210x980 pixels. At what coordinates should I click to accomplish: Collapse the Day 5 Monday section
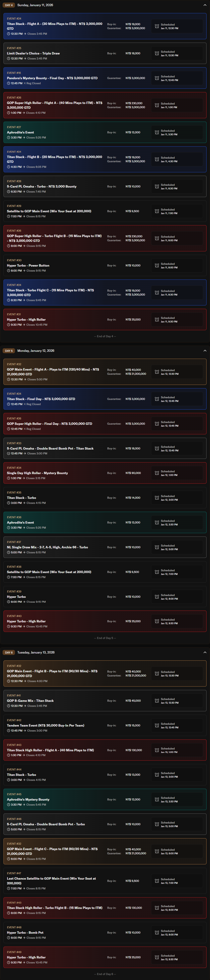pos(205,351)
